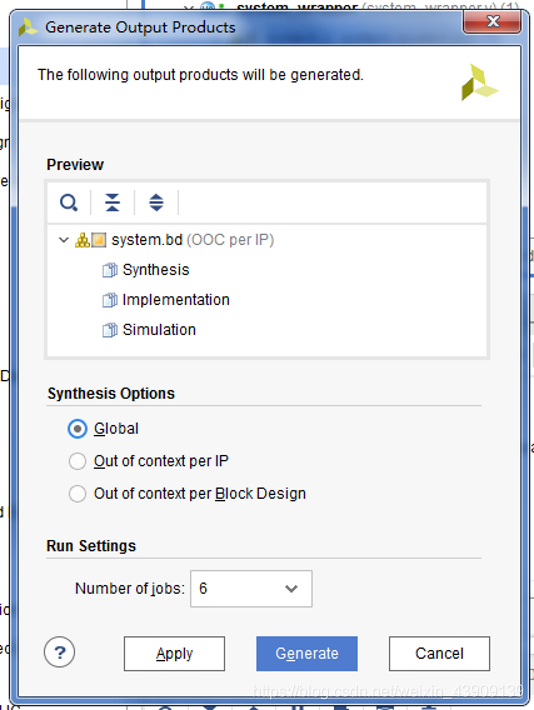This screenshot has height=710, width=534.
Task: Open the Number of jobs dropdown
Action: click(x=251, y=589)
